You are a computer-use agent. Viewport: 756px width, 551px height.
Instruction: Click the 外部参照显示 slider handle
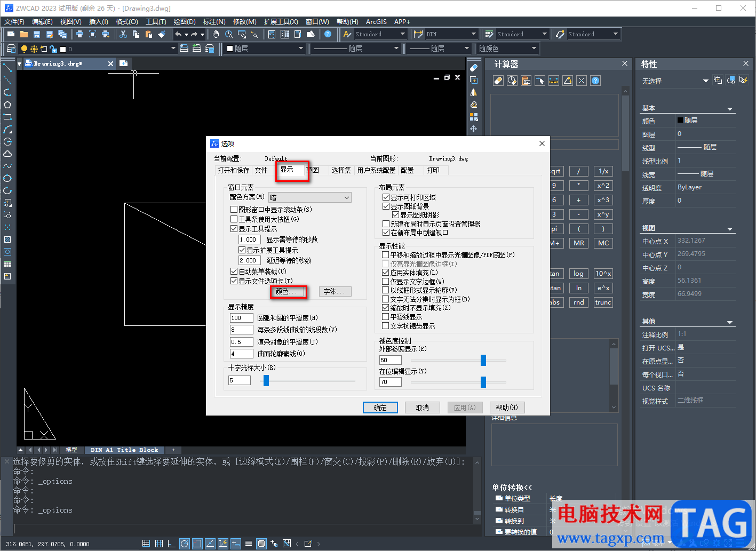[483, 360]
